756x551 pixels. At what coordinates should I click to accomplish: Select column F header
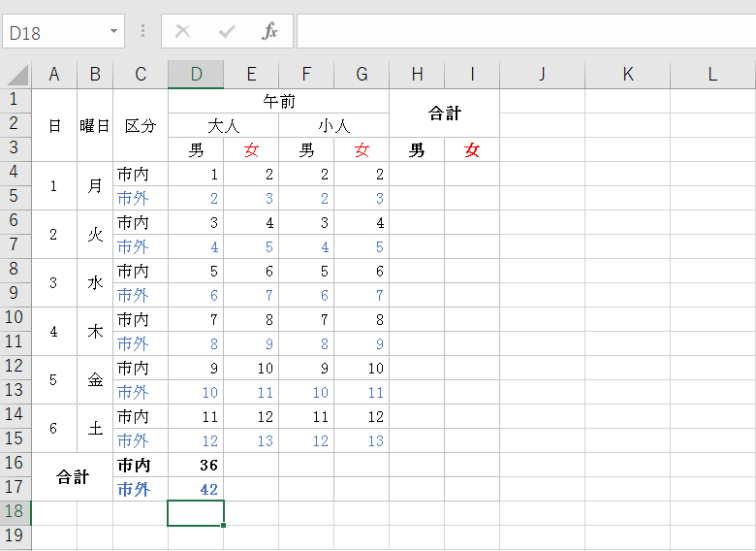coord(306,75)
